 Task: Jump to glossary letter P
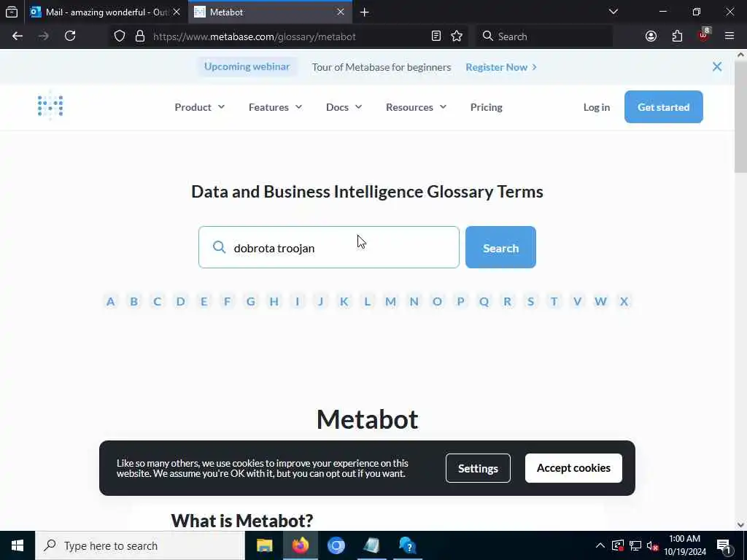tap(461, 301)
